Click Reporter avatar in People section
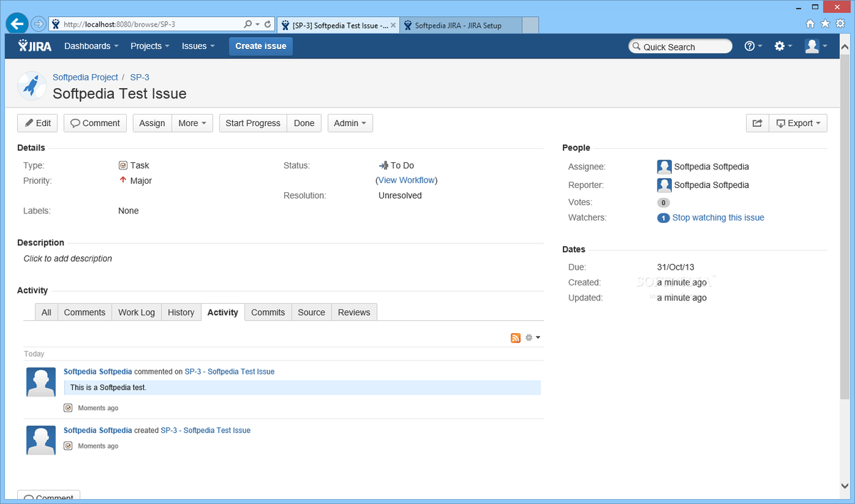855x504 pixels. coord(664,185)
